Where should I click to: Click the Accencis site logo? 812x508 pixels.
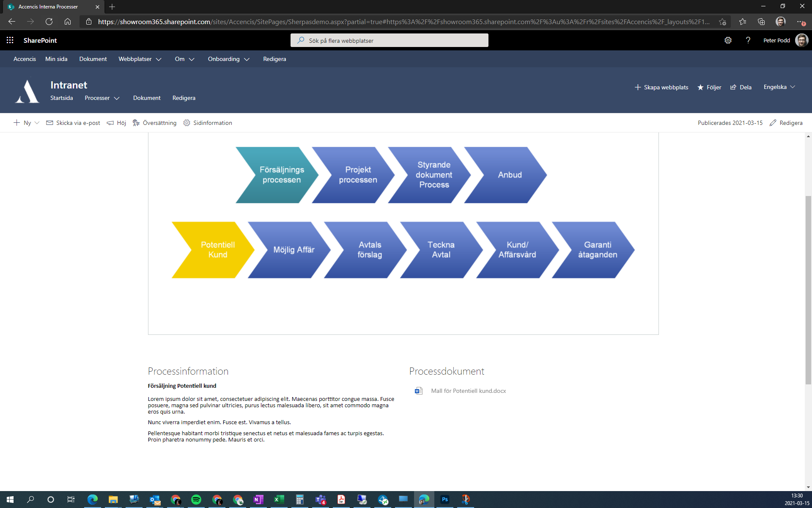[27, 91]
